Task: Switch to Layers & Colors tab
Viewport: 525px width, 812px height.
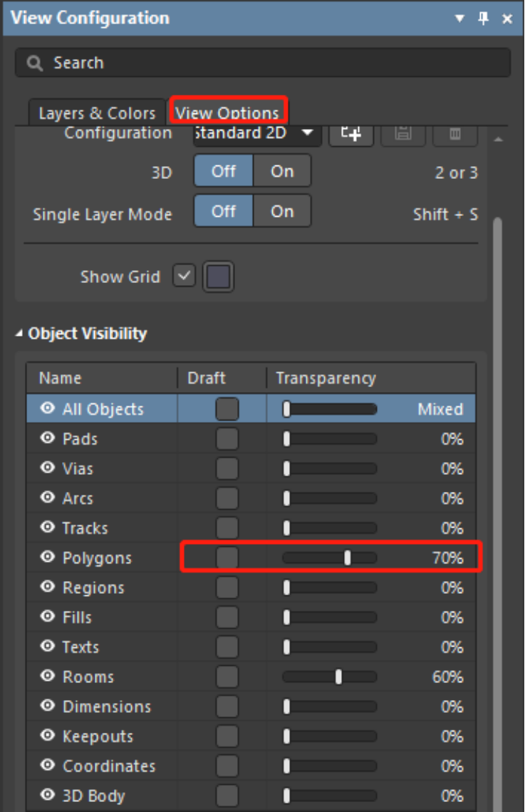Action: coord(97,113)
